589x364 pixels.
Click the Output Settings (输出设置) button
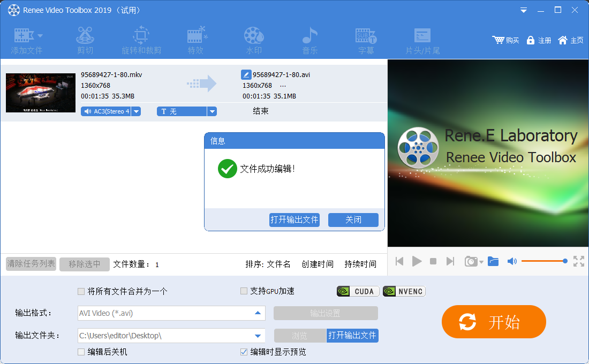[x=326, y=313]
